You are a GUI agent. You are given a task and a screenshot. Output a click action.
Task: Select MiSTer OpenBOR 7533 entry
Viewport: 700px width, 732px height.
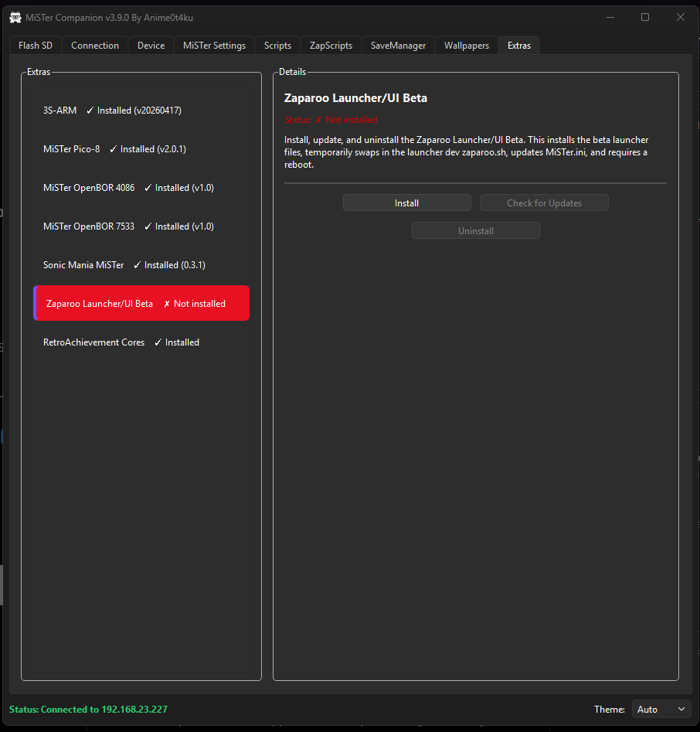click(x=141, y=226)
